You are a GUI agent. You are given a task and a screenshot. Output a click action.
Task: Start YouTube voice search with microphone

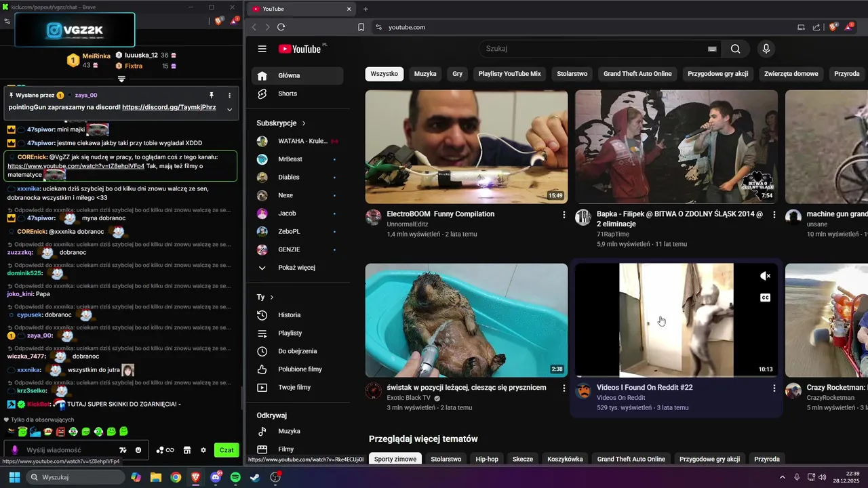[766, 49]
